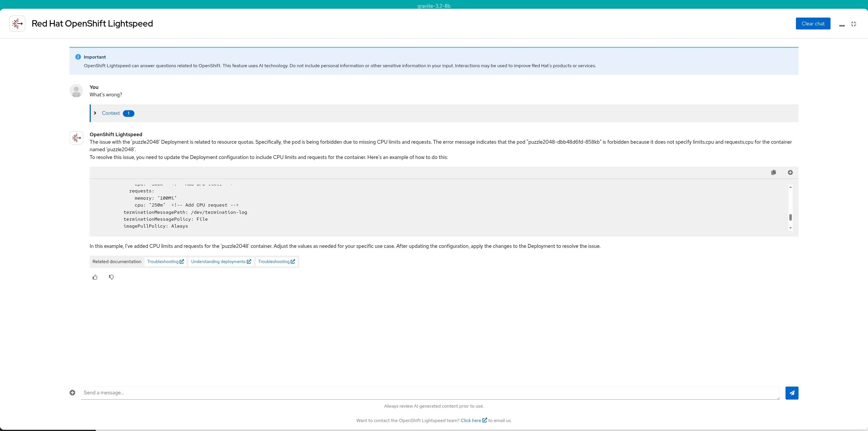Click the user avatar next to You
This screenshot has width=868, height=431.
(76, 91)
